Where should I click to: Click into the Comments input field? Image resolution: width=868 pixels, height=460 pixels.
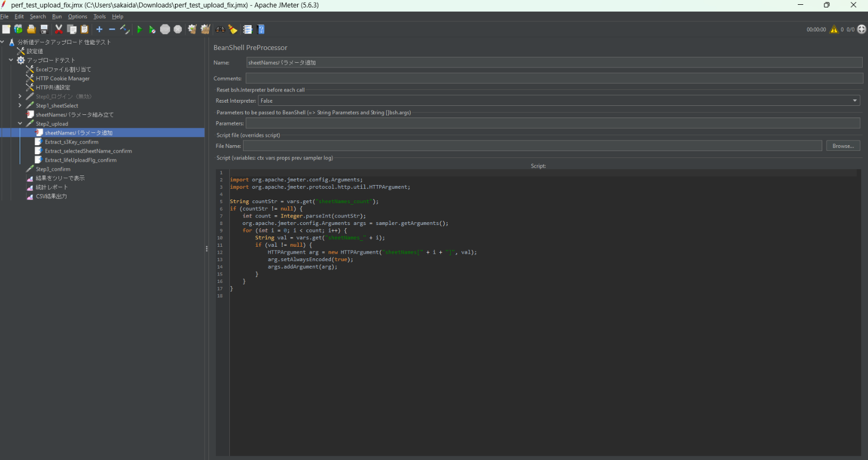pos(553,78)
